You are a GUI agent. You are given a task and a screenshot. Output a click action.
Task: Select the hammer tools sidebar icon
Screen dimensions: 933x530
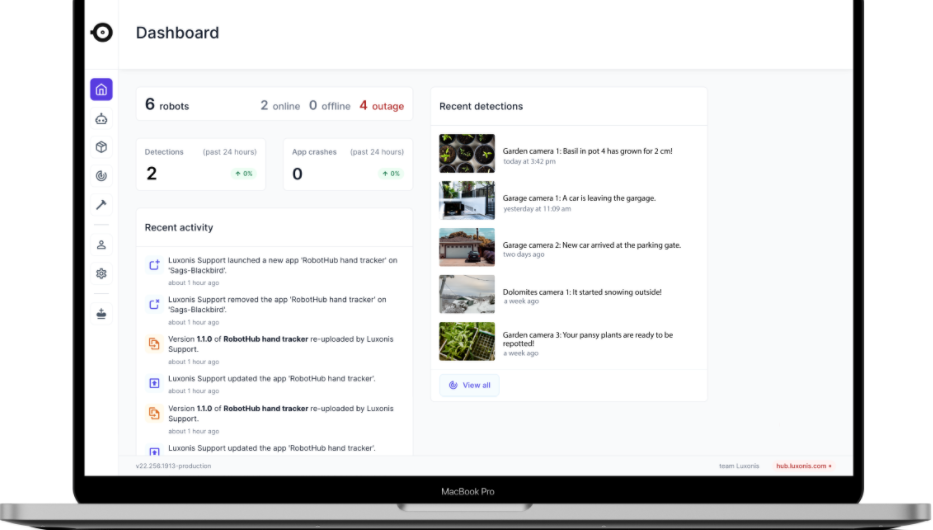101,205
